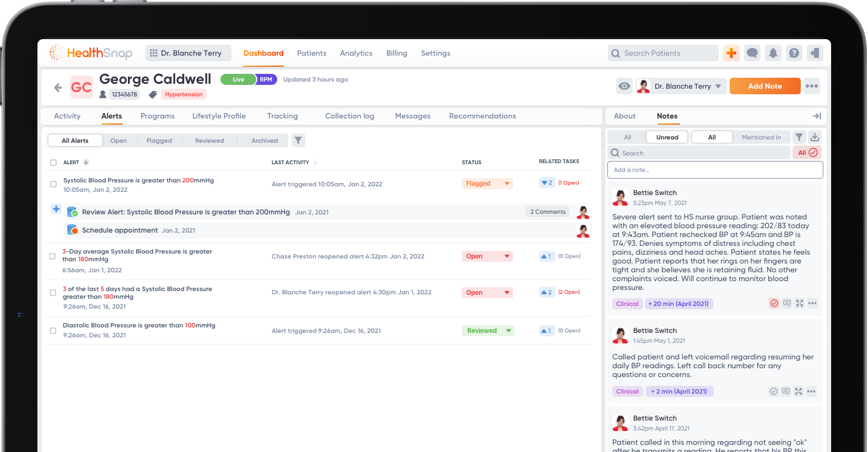Open three-dot menu on May 7 note
Screen dimensions: 868x452
point(812,303)
